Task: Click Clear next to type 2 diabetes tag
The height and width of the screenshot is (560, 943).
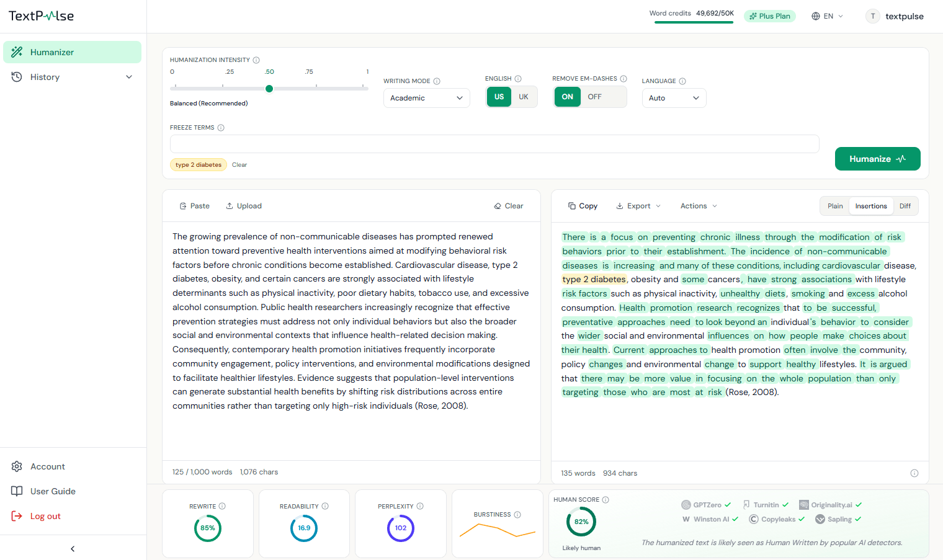Action: 239,165
